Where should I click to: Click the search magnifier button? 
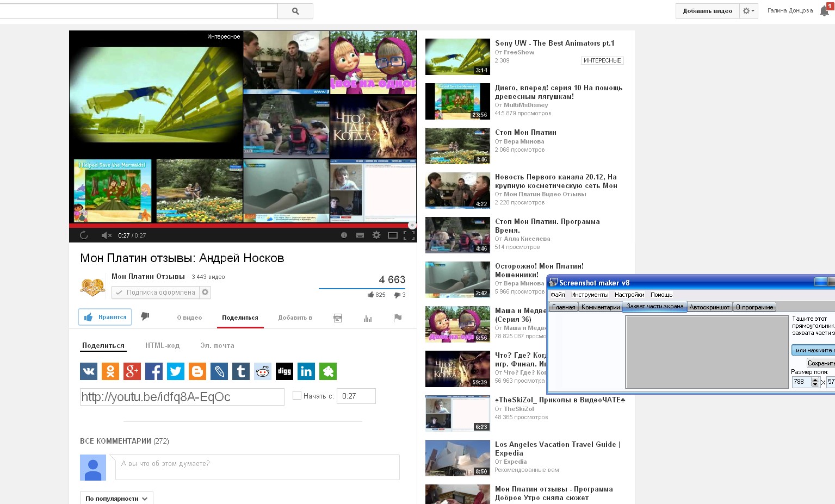(x=295, y=11)
